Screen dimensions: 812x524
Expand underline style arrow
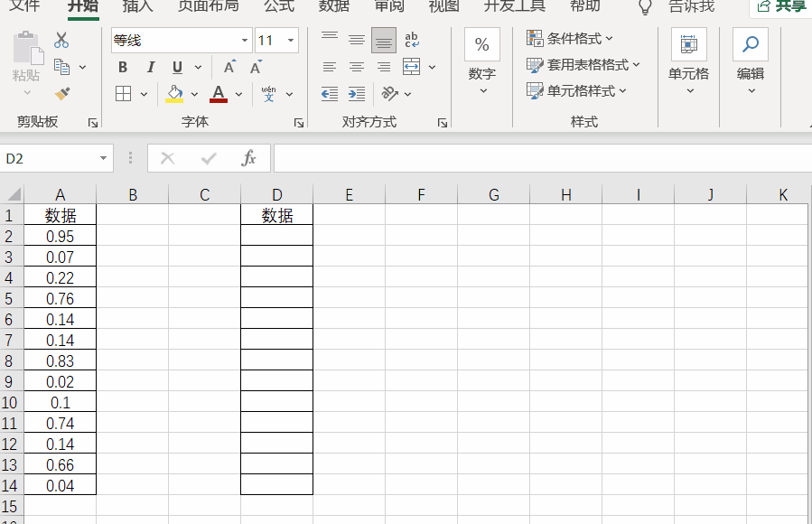[x=198, y=68]
